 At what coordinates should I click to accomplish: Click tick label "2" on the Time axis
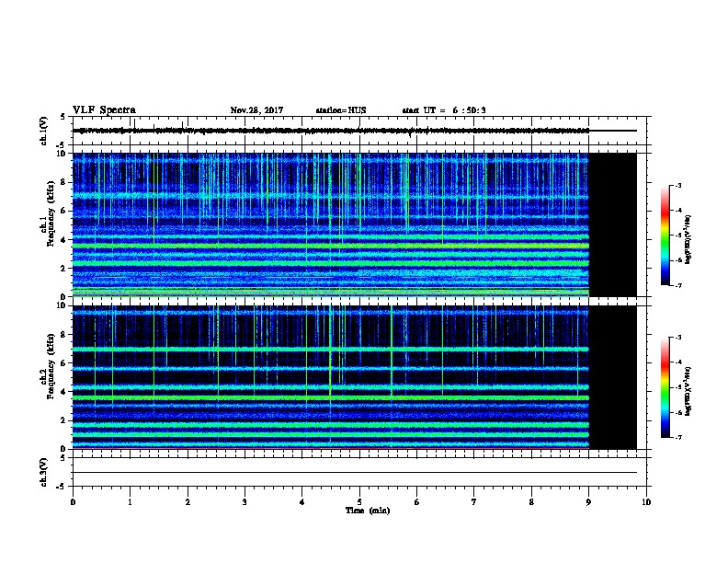[188, 502]
